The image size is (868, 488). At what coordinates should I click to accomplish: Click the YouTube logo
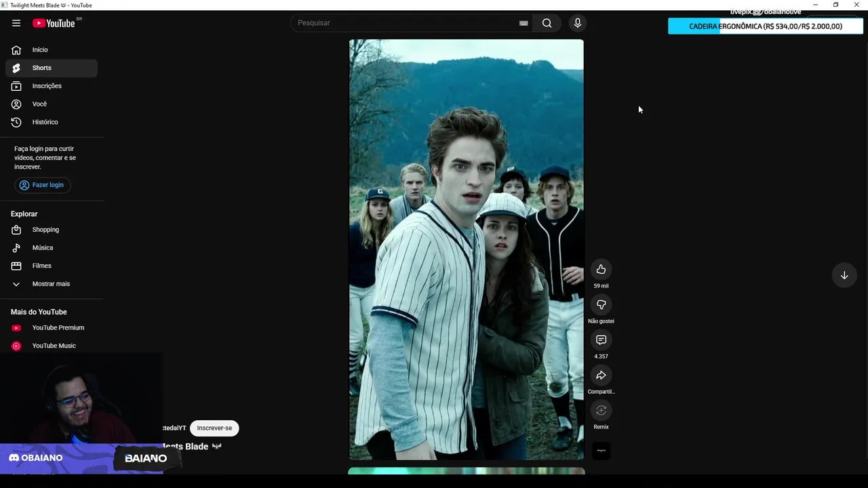tap(54, 23)
